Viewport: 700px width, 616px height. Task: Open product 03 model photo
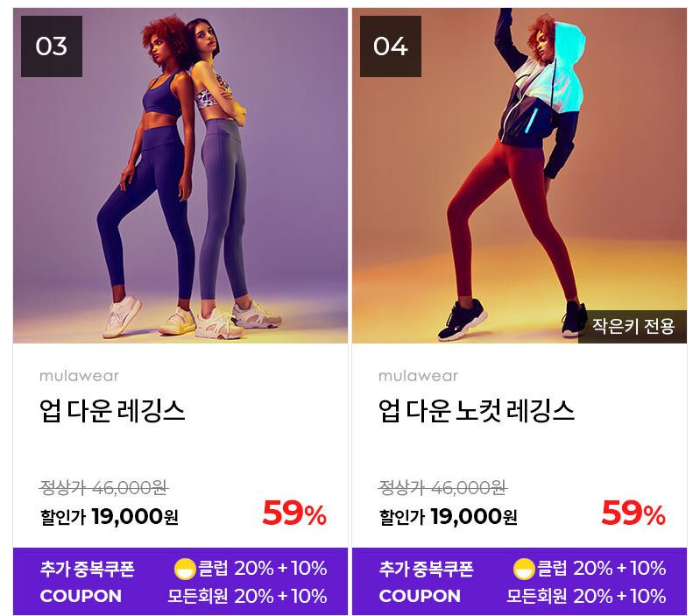[180, 175]
